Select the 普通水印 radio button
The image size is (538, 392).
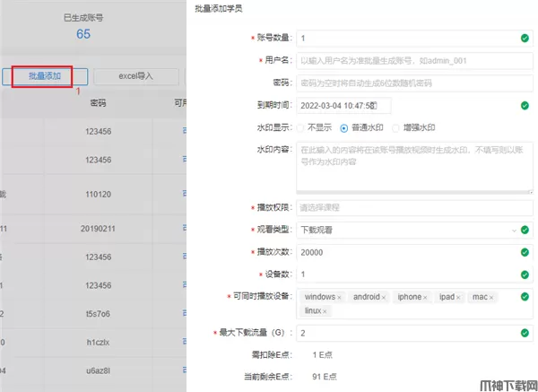coord(343,127)
